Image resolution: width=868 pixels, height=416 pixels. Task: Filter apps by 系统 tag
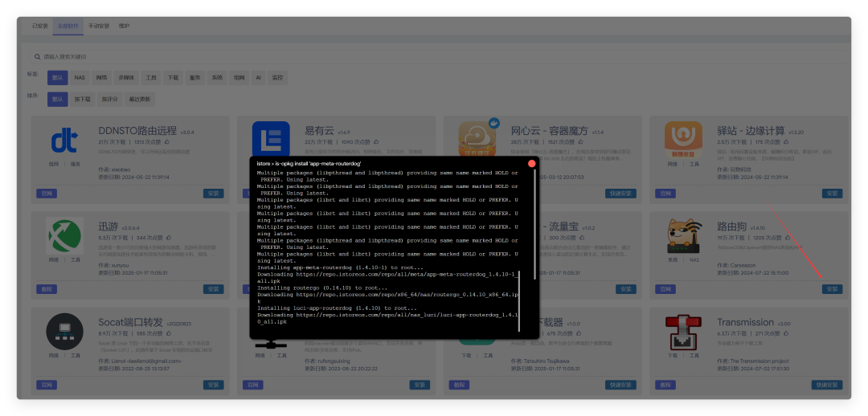(217, 78)
